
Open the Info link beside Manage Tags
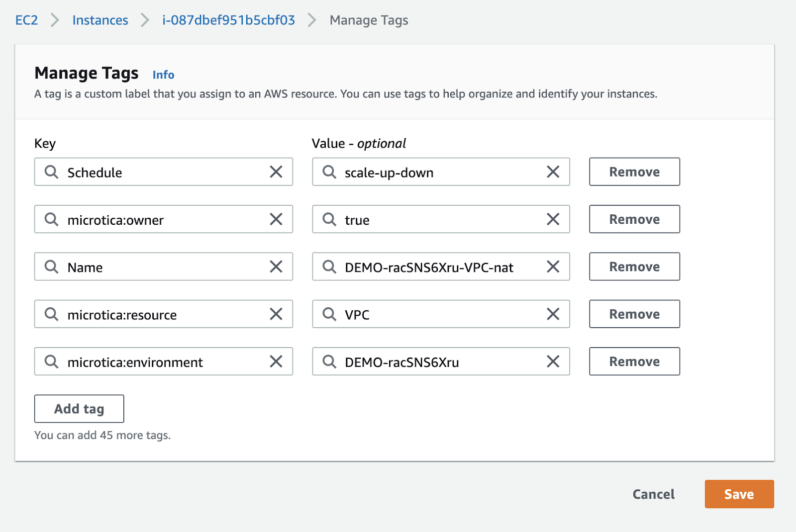tap(163, 75)
